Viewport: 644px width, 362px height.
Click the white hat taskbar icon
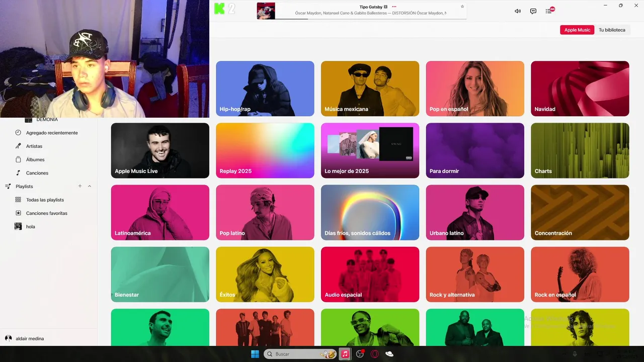tap(389, 354)
